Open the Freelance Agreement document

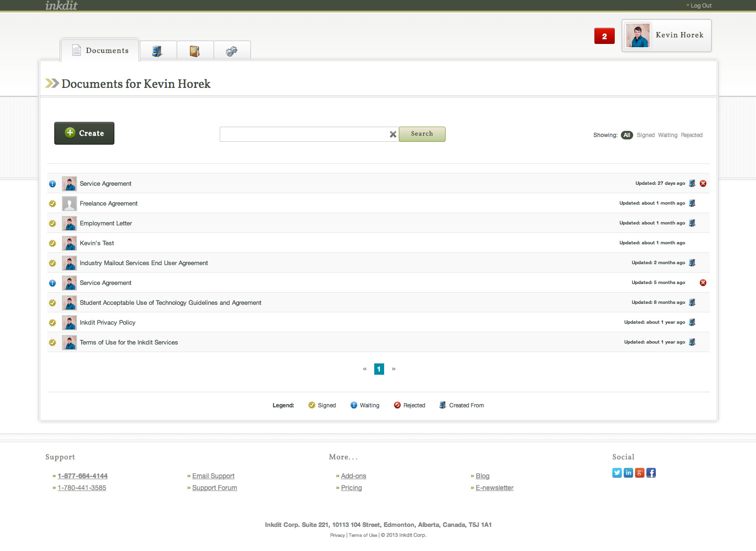pos(109,204)
